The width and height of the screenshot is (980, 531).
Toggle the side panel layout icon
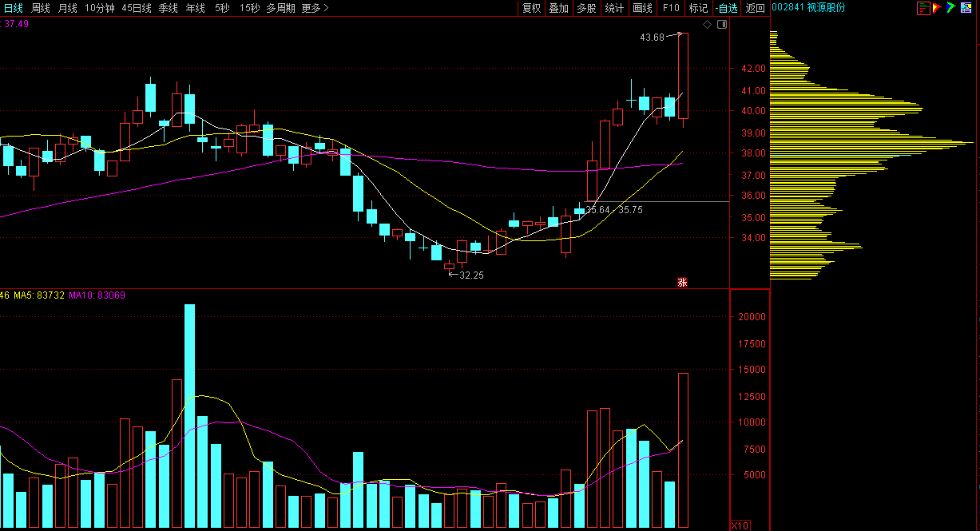[x=722, y=25]
